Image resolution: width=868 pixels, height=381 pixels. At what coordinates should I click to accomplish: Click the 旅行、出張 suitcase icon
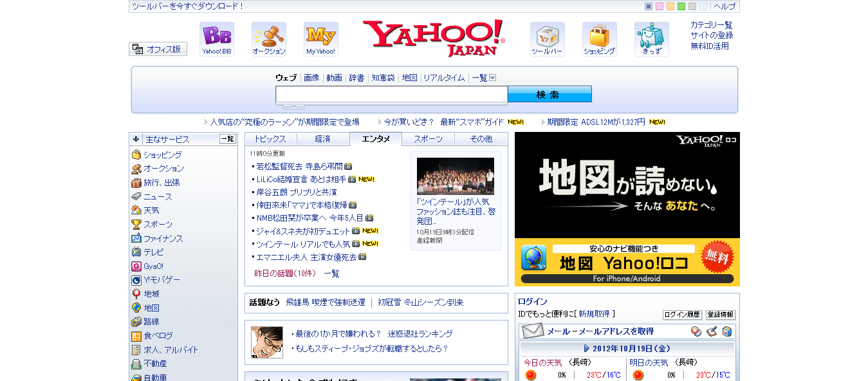click(136, 183)
